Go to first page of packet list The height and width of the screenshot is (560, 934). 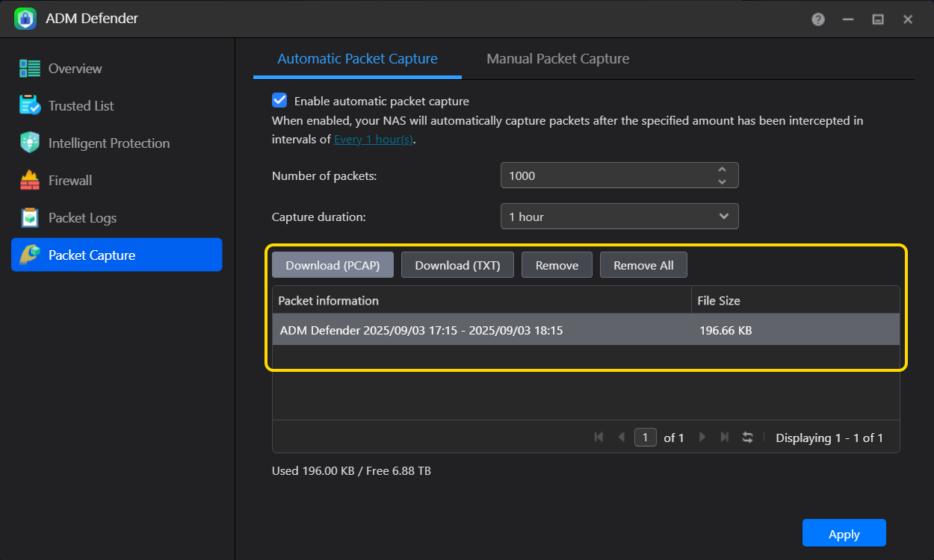pos(599,438)
